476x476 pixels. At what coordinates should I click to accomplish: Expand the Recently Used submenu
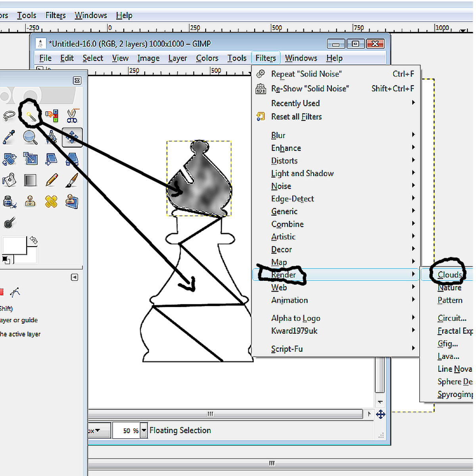click(336, 103)
